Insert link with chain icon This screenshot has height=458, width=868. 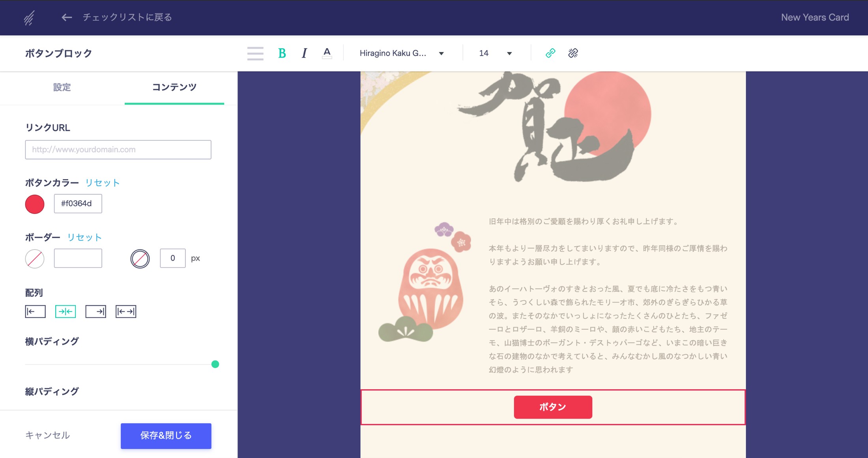550,53
